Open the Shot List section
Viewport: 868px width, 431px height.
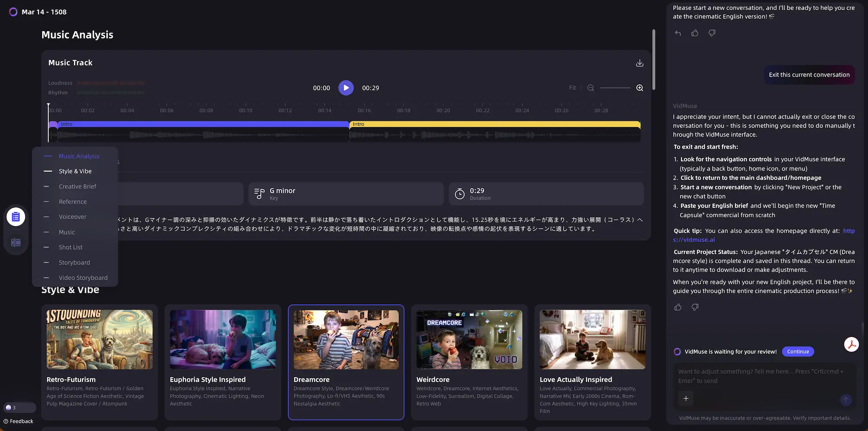[71, 247]
